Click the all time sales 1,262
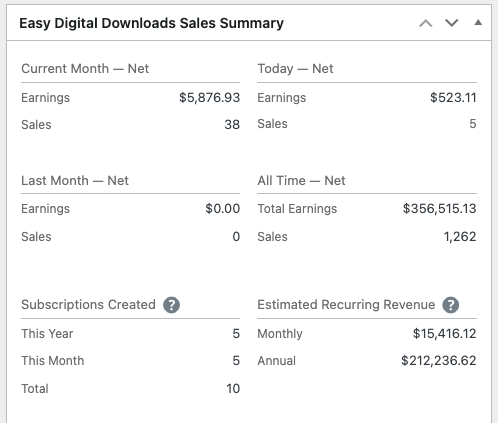The width and height of the screenshot is (498, 423). tap(460, 237)
